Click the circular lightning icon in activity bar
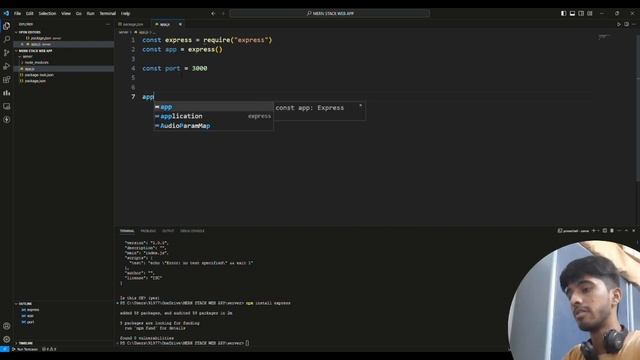The height and width of the screenshot is (360, 640). pos(7,120)
